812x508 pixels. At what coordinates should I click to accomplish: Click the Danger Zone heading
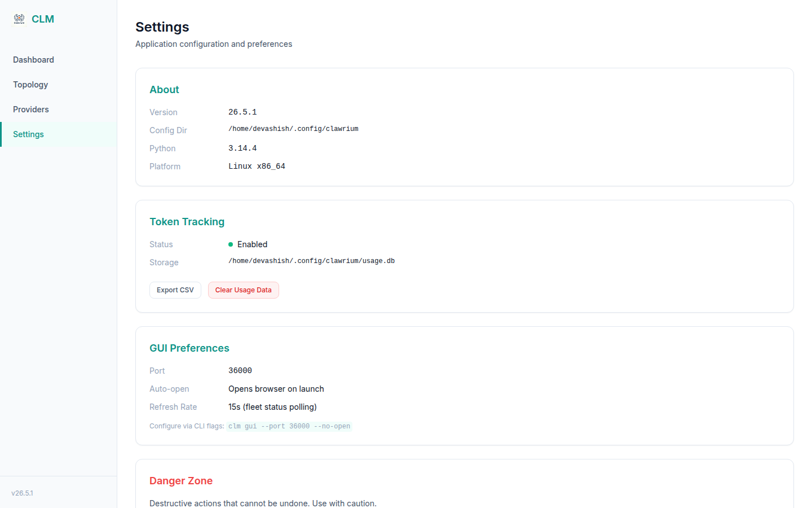pyautogui.click(x=181, y=481)
